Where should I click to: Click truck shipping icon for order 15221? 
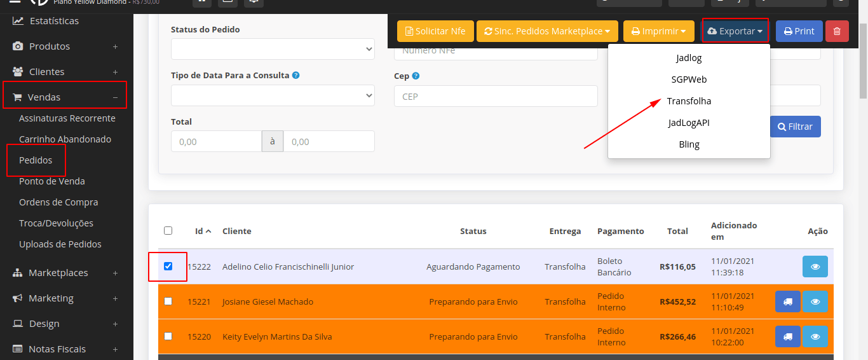[x=788, y=301]
